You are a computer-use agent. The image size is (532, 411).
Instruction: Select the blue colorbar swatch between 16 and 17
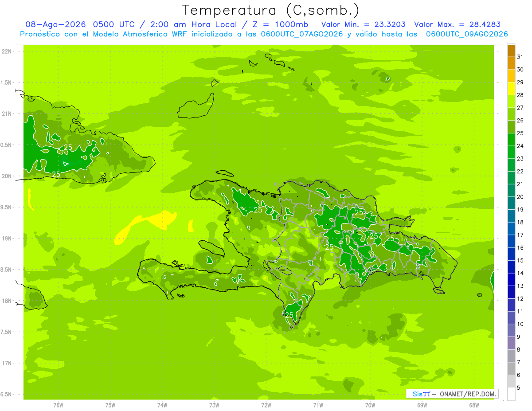(x=511, y=241)
